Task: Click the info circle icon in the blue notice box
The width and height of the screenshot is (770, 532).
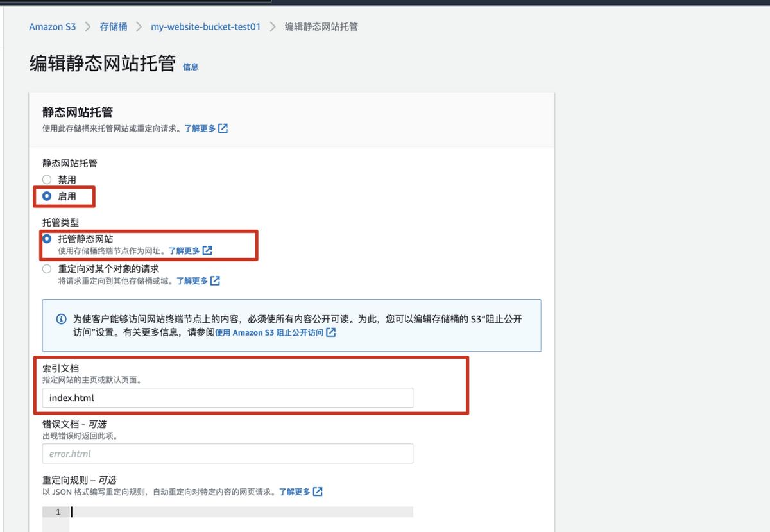Action: point(61,318)
